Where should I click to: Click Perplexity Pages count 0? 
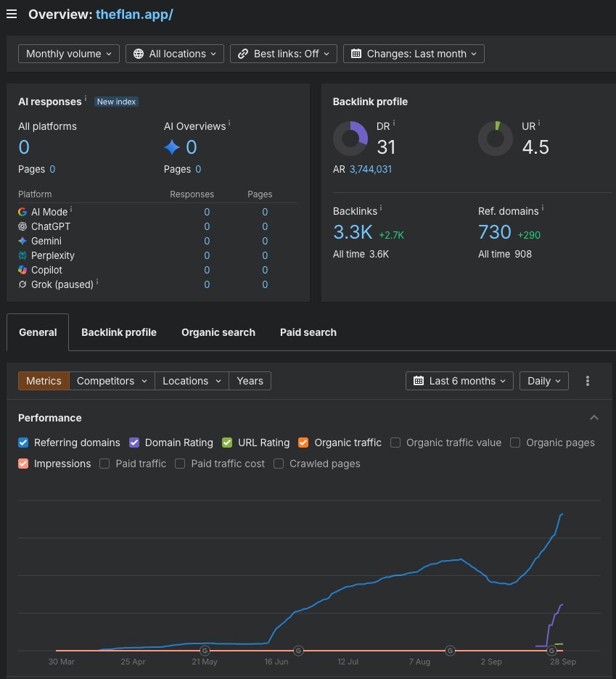click(x=265, y=255)
